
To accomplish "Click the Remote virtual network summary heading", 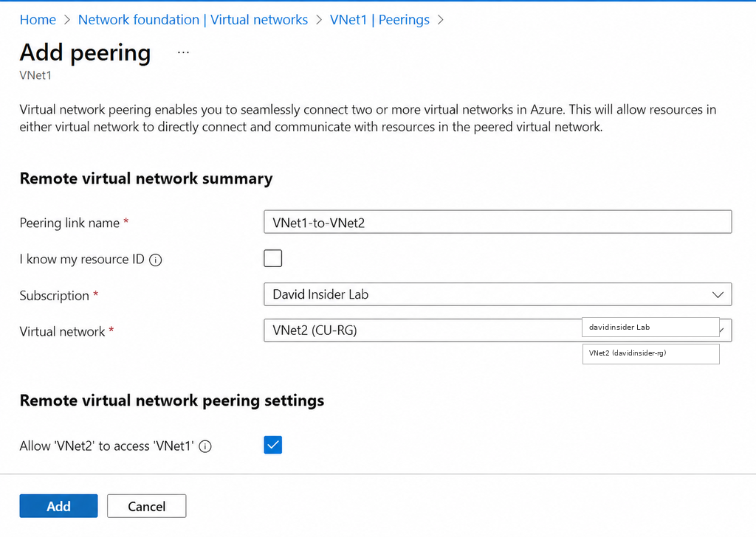I will 146,179.
